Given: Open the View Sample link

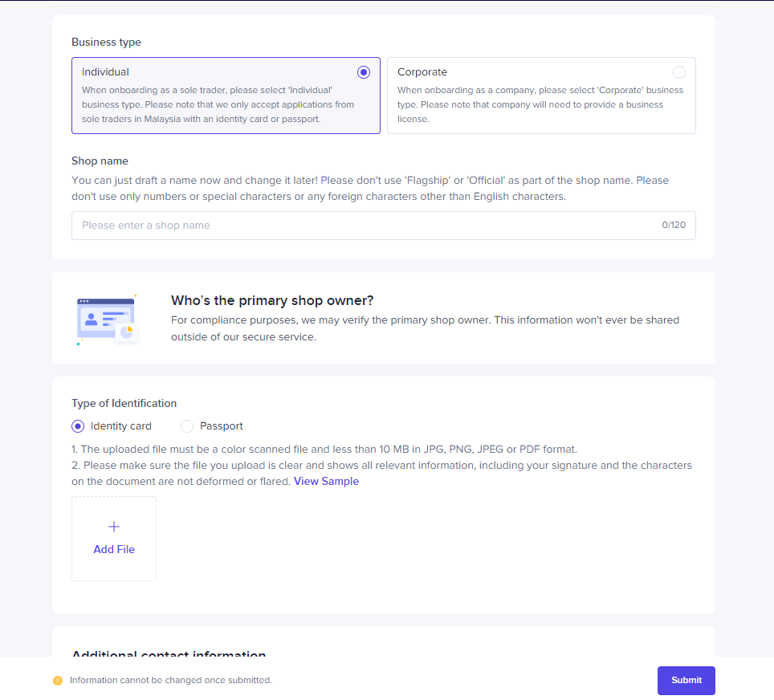Looking at the screenshot, I should pos(326,481).
